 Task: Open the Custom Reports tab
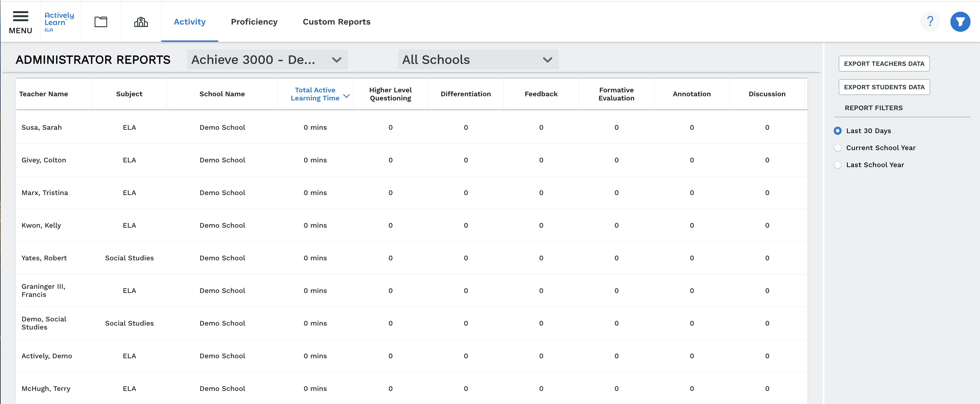tap(336, 22)
